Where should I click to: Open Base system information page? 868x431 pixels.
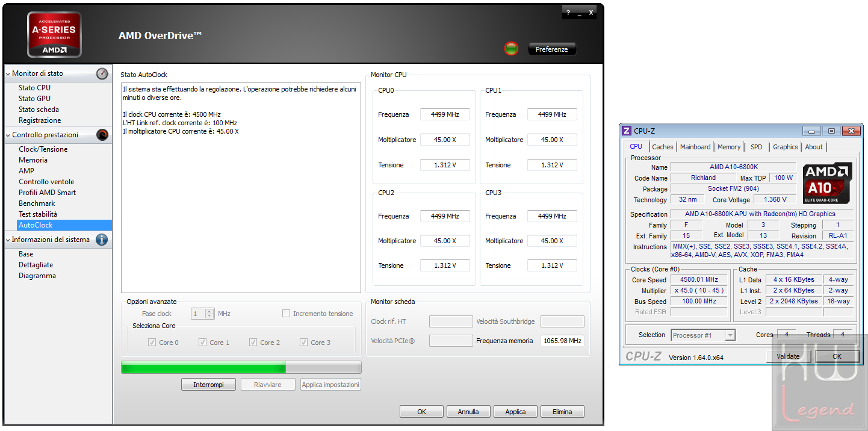tap(26, 254)
